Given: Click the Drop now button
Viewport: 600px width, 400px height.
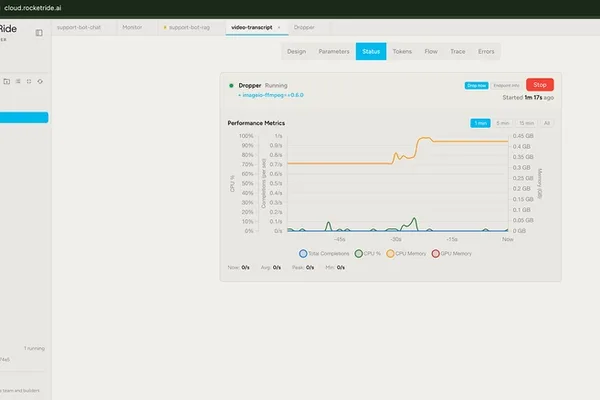Looking at the screenshot, I should (476, 85).
